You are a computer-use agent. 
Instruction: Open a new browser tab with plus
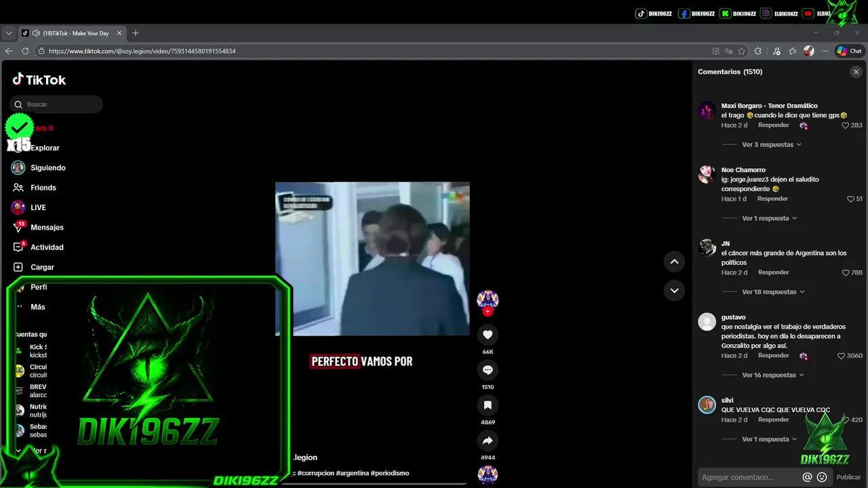pos(136,33)
